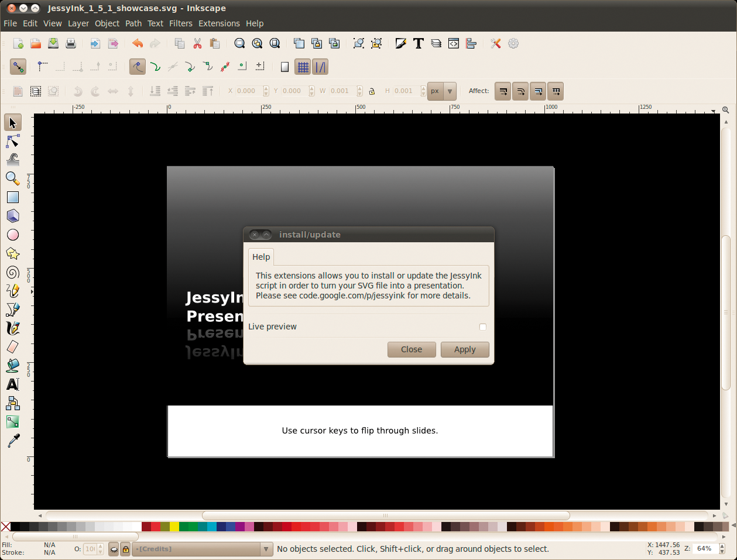Select the Connector tool
This screenshot has width=737, height=560.
13,403
